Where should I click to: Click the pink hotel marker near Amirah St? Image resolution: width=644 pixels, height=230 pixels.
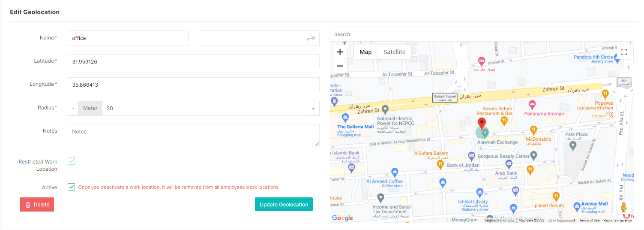point(481,61)
